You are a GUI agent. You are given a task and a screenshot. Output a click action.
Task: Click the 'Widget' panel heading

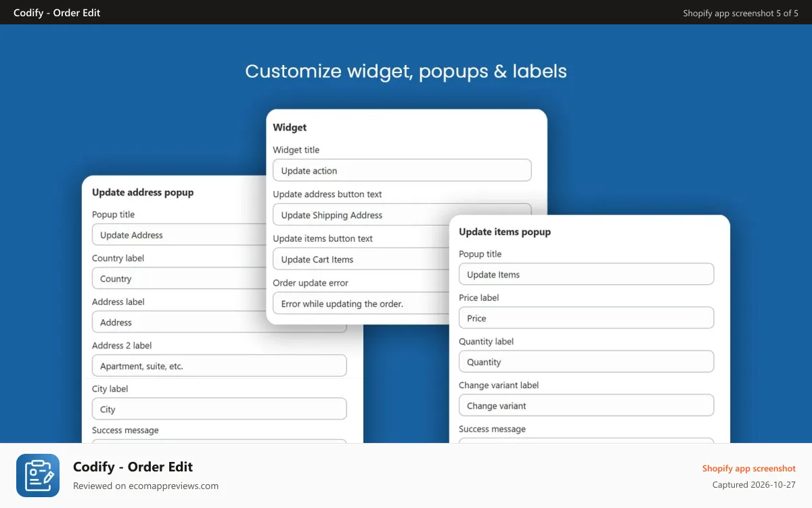click(x=290, y=127)
